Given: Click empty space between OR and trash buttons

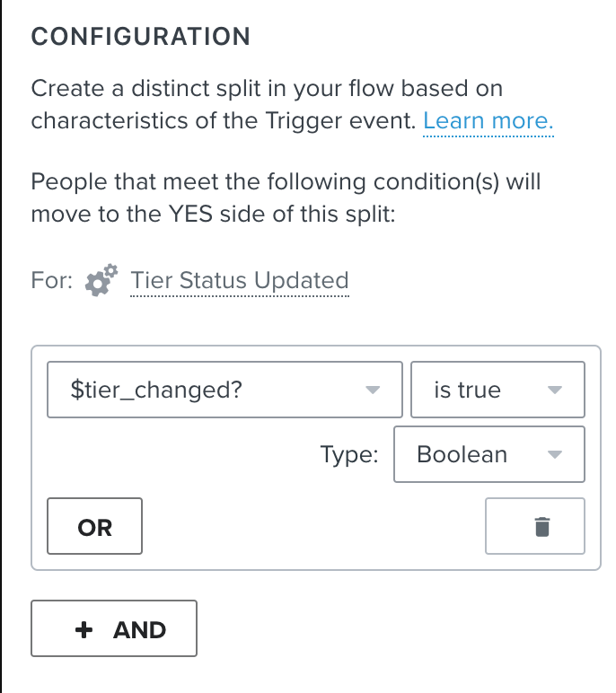Looking at the screenshot, I should (x=313, y=526).
